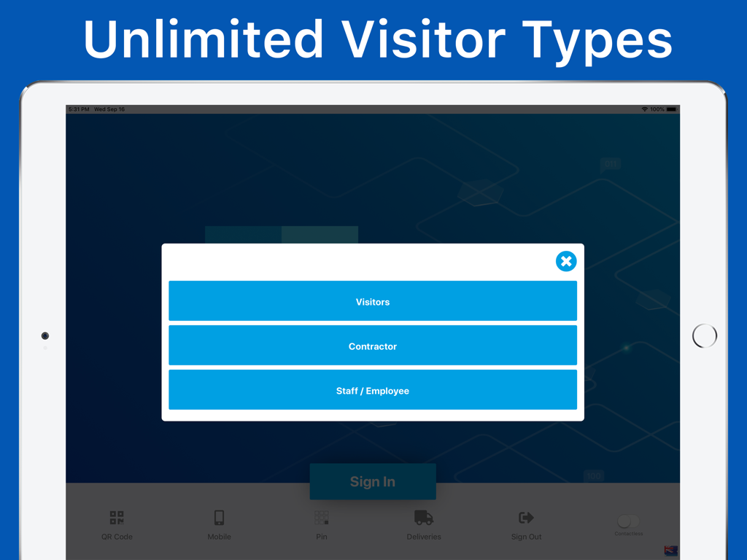Open the Pin entry keypad icon
This screenshot has width=747, height=560.
click(321, 518)
